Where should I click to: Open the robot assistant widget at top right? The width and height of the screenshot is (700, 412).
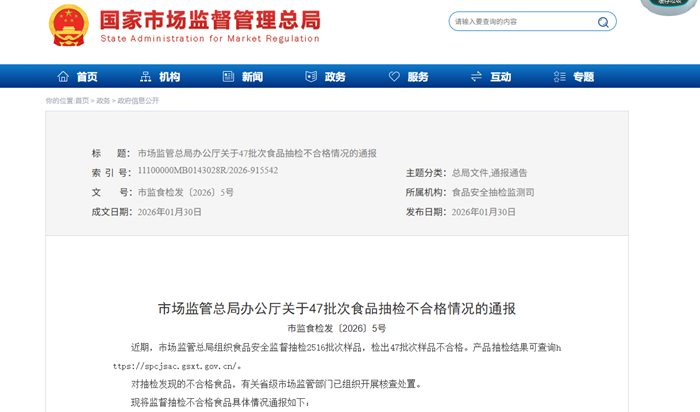point(670,6)
